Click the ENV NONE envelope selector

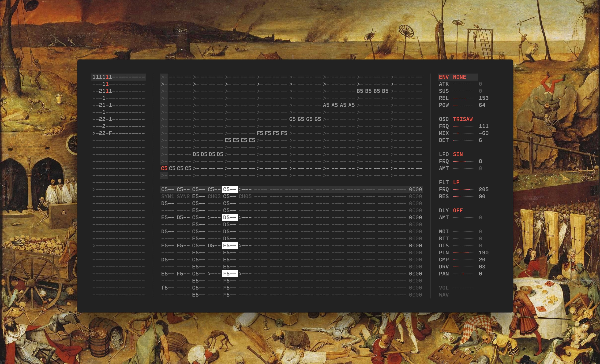point(459,77)
